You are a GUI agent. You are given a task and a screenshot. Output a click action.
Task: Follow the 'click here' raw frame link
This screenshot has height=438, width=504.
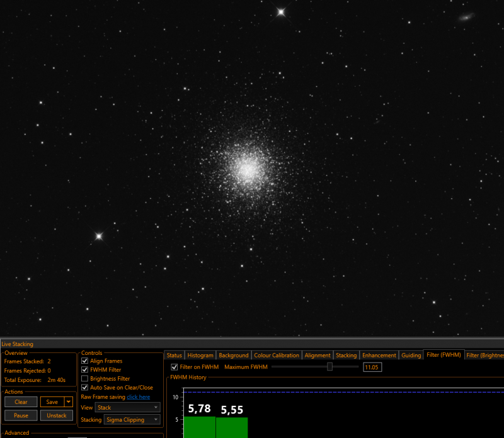click(x=138, y=397)
